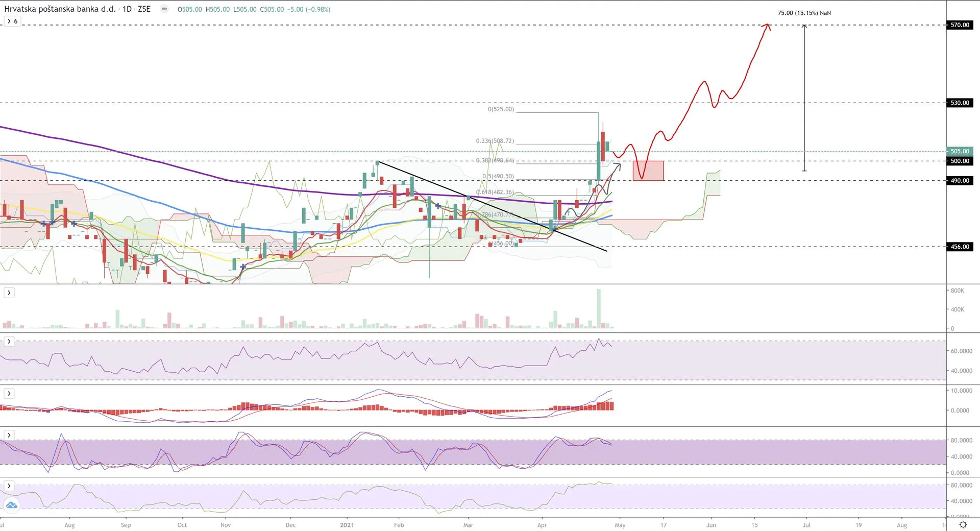Toggle the stochastic pane legend chevron
The image size is (980, 531).
[9, 435]
